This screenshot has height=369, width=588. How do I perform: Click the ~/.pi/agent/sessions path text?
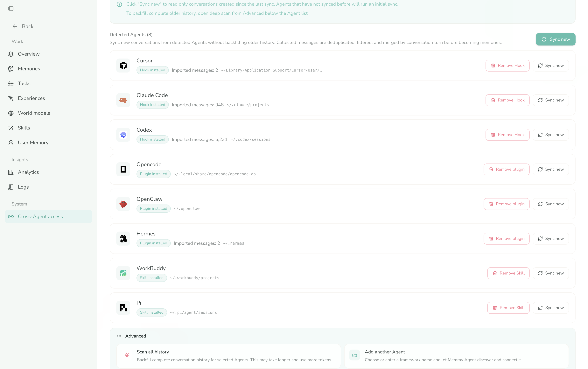coord(193,313)
